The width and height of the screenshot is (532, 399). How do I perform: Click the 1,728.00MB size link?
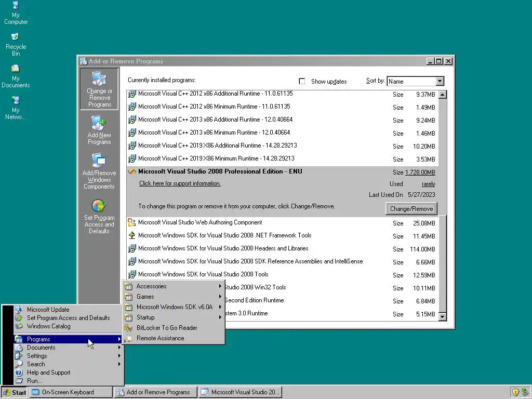(420, 172)
